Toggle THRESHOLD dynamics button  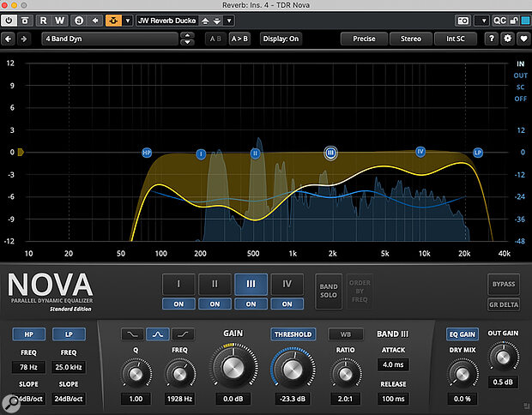pyautogui.click(x=293, y=334)
